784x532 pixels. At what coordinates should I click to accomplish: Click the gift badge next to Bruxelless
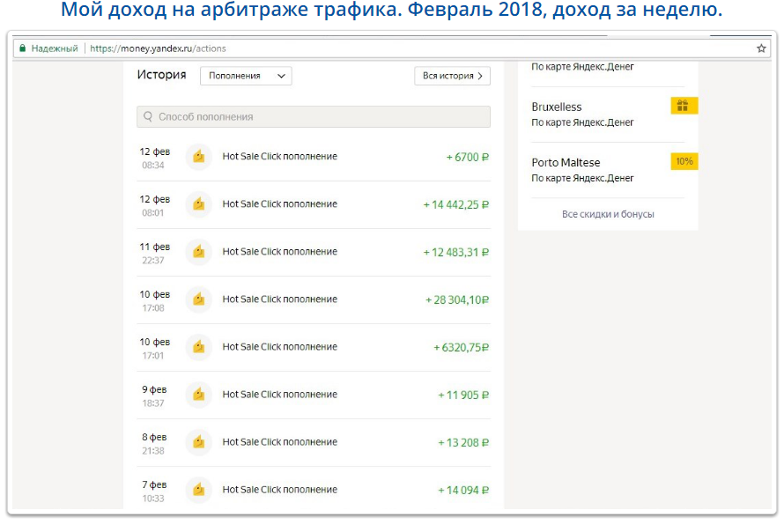tap(684, 106)
